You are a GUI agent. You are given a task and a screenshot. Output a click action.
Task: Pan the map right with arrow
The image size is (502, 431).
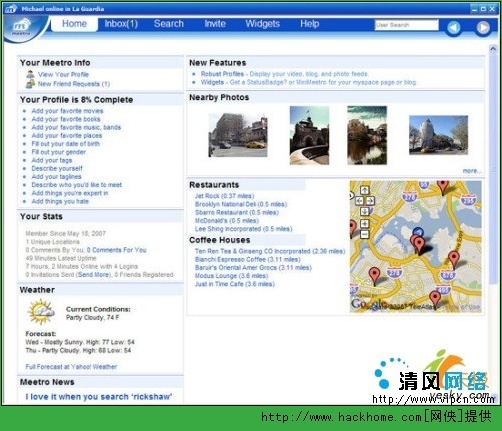coord(370,201)
